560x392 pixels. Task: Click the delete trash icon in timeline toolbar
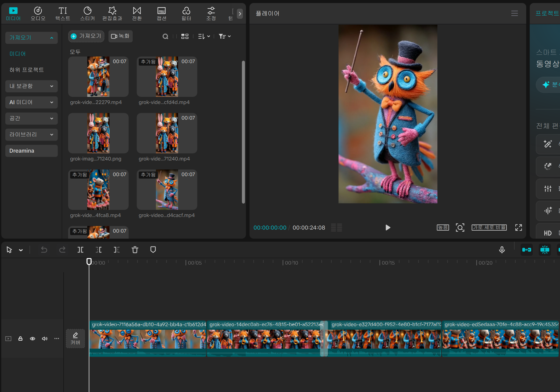pyautogui.click(x=135, y=250)
